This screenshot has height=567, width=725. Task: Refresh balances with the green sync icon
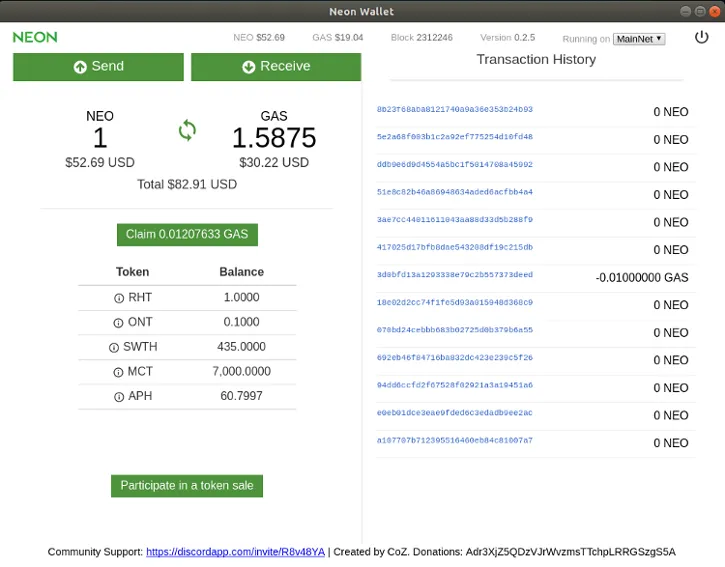tap(187, 130)
